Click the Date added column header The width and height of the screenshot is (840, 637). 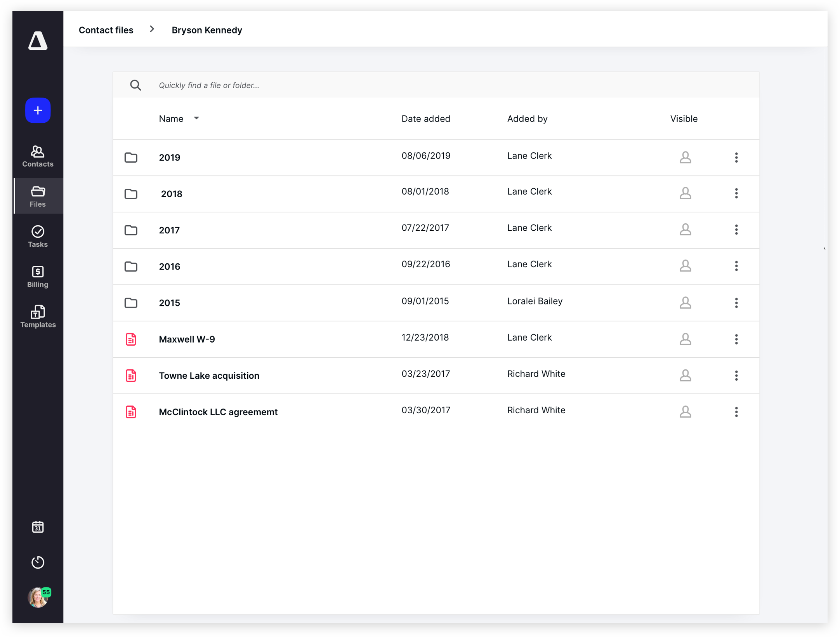point(426,118)
